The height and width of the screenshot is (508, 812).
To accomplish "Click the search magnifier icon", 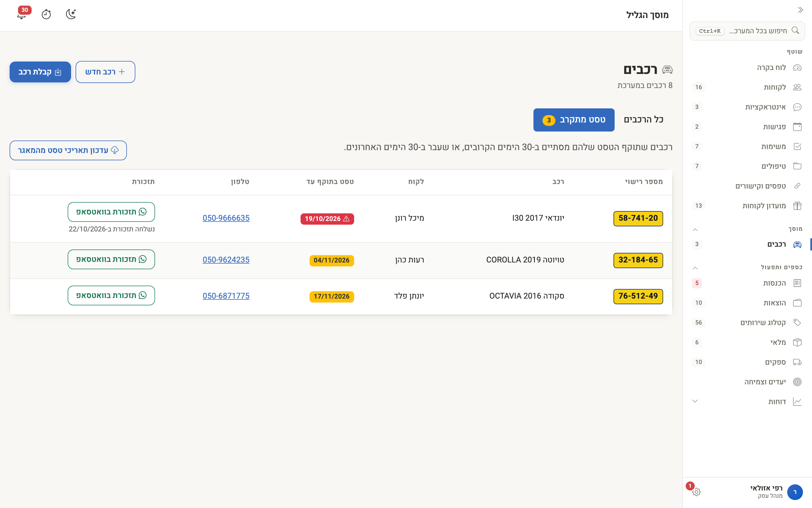I will 795,30.
